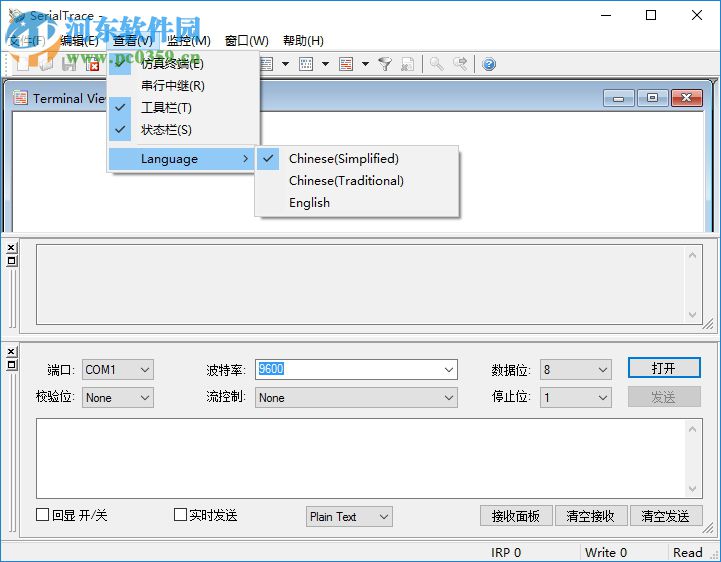Open the 端口 COM1 dropdown
This screenshot has height=562, width=721.
coord(118,370)
